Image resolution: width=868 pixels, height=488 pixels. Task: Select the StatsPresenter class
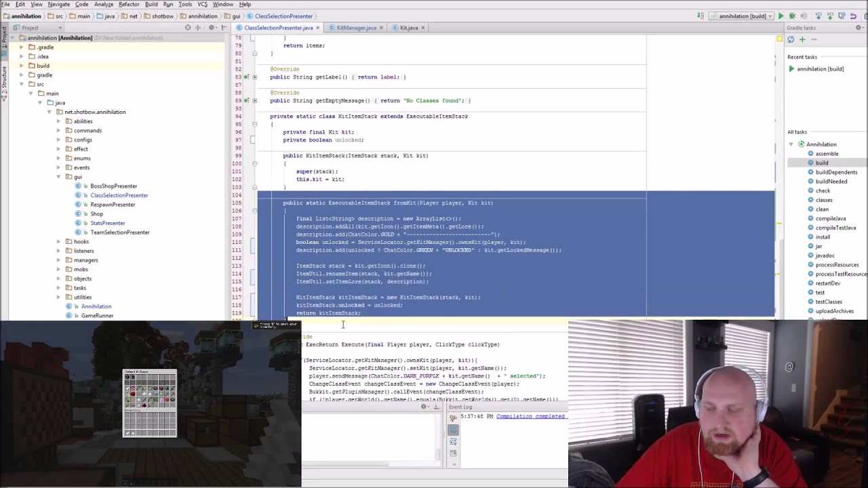tap(107, 223)
